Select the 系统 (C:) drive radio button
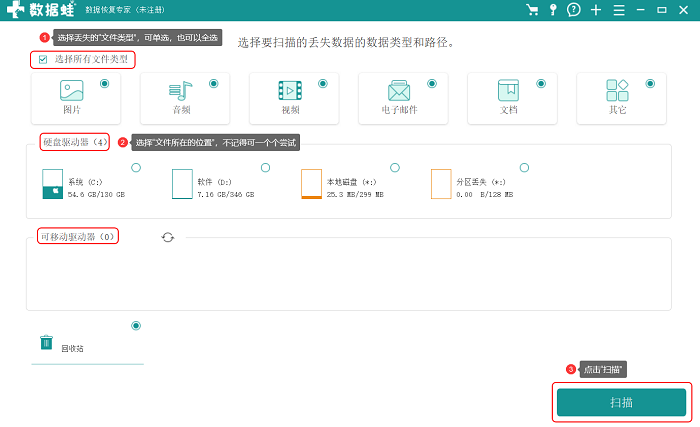700x427 pixels. (136, 167)
